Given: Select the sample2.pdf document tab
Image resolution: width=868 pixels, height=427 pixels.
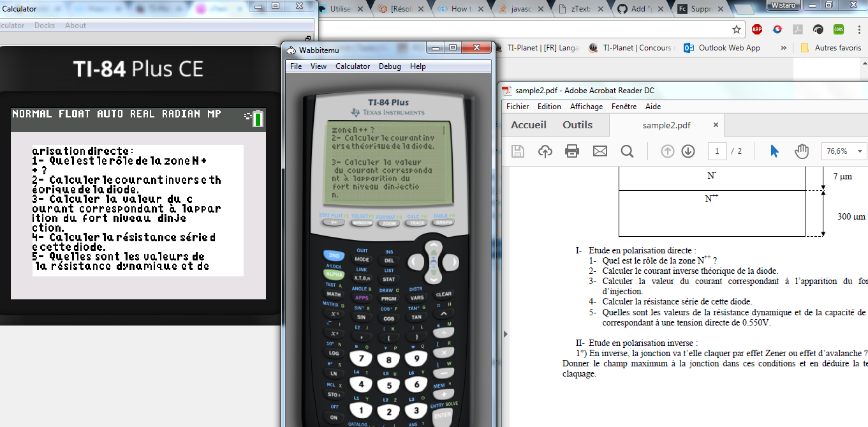Looking at the screenshot, I should click(x=667, y=125).
